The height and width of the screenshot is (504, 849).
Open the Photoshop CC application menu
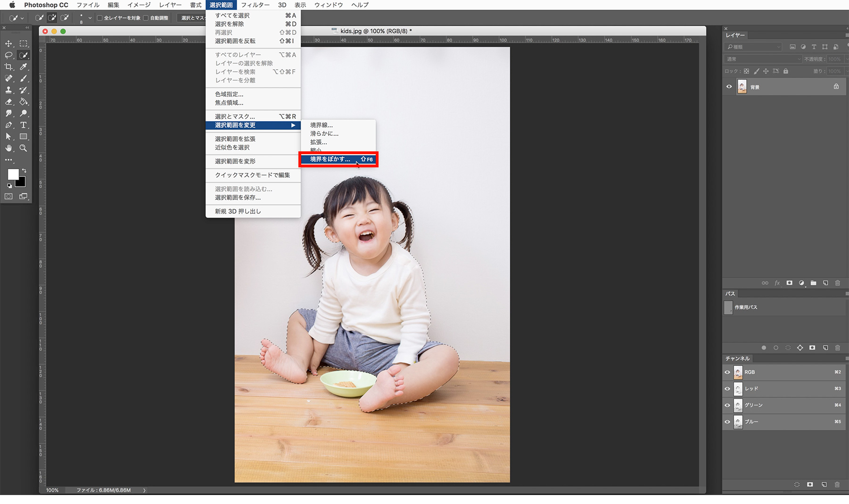pos(46,5)
